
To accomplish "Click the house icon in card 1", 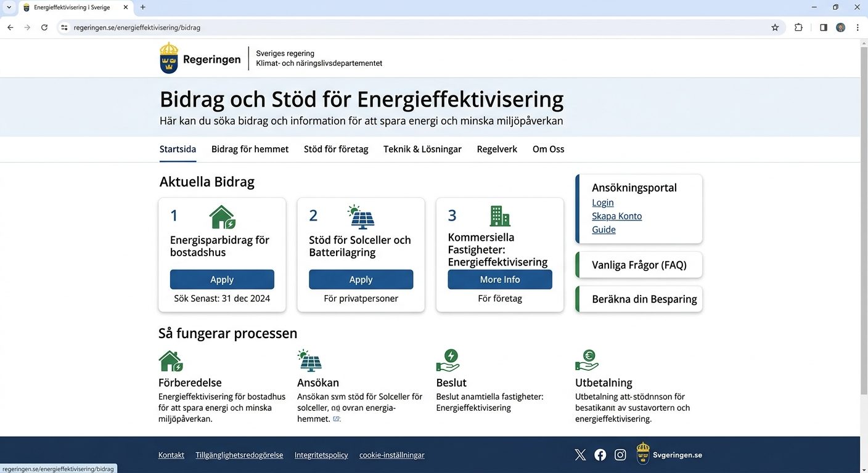I will tap(222, 217).
